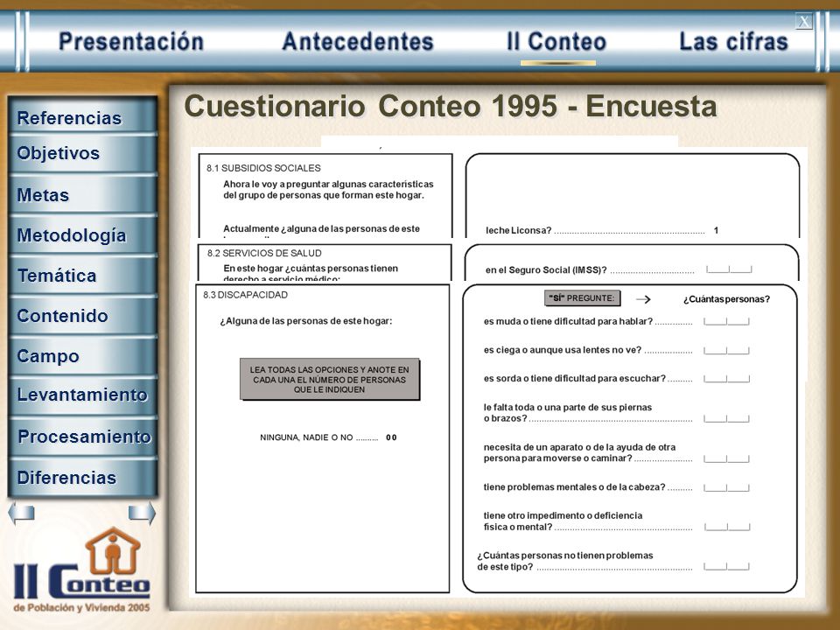Open the Diferencias section
This screenshot has width=840, height=630.
coord(83,477)
